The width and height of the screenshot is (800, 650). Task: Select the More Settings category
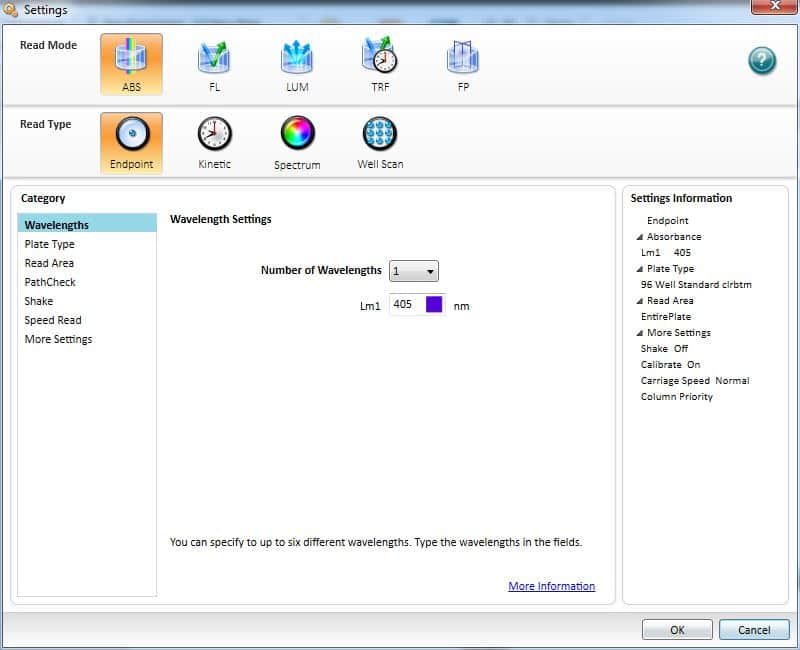(x=87, y=339)
